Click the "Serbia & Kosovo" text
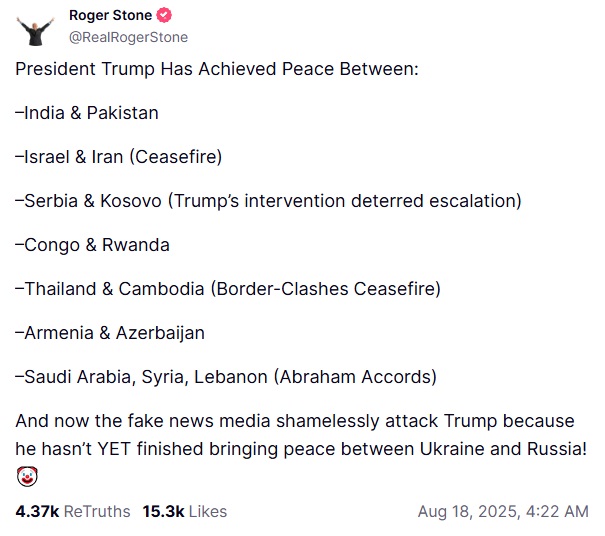Viewport: 605px width, 536px height. pyautogui.click(x=92, y=201)
